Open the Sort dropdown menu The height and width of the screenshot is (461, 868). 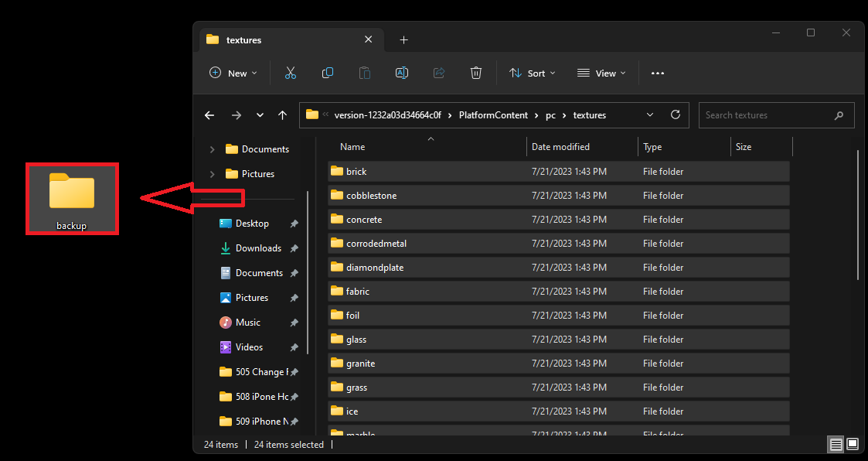point(532,73)
